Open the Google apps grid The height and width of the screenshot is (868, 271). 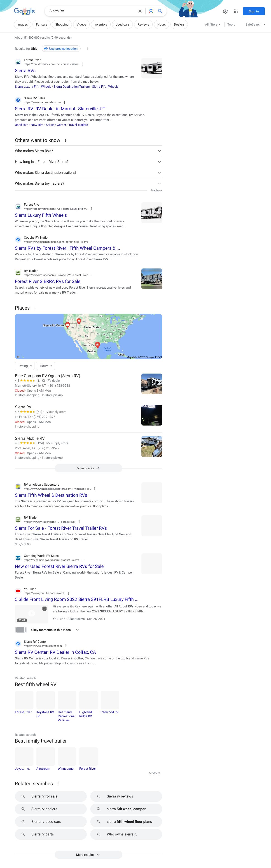(x=236, y=12)
